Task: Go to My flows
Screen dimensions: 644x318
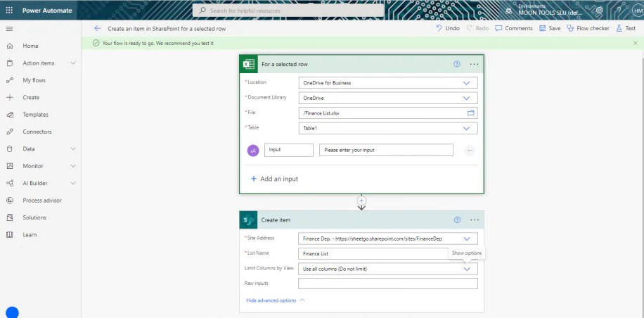Action: pos(34,80)
